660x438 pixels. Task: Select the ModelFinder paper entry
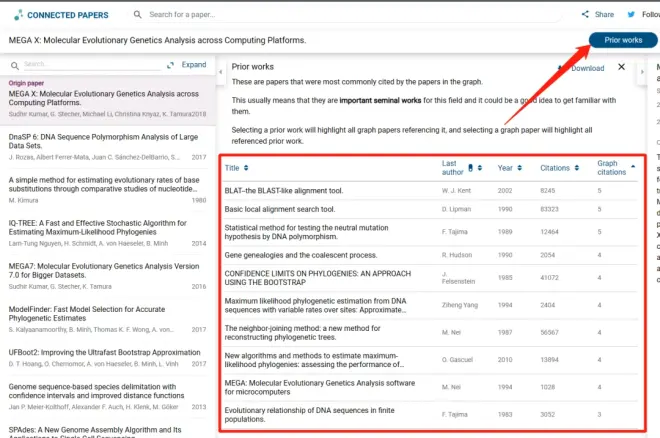pos(107,319)
